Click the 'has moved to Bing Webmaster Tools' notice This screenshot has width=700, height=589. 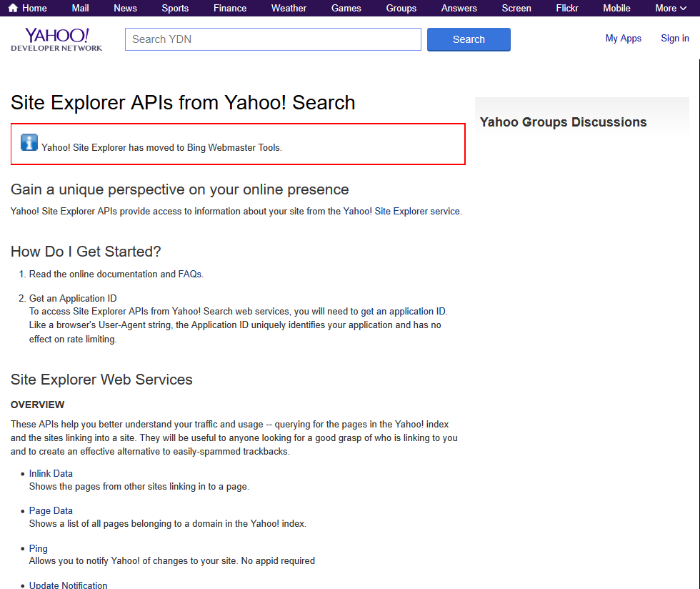(x=161, y=147)
